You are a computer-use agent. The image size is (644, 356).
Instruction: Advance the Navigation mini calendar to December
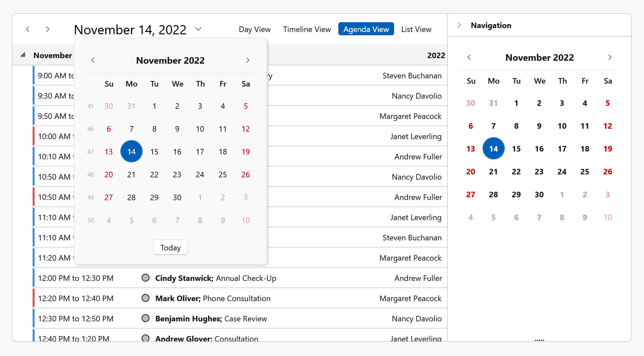[x=610, y=57]
